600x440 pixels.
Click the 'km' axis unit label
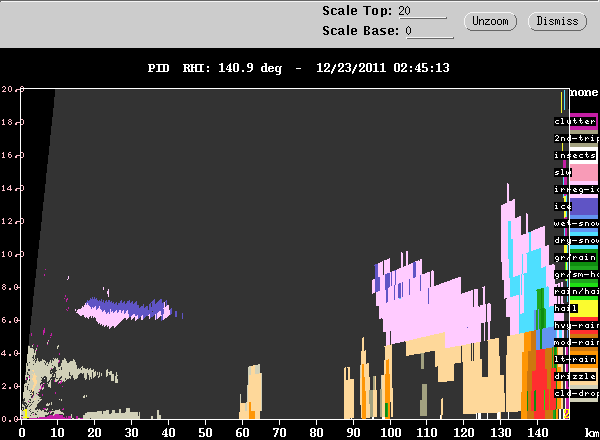592,433
